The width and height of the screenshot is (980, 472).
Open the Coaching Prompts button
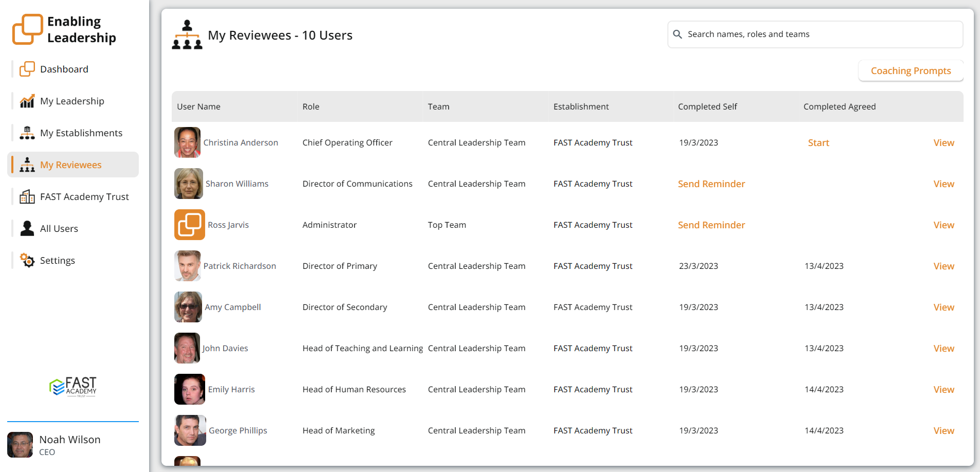pyautogui.click(x=910, y=71)
